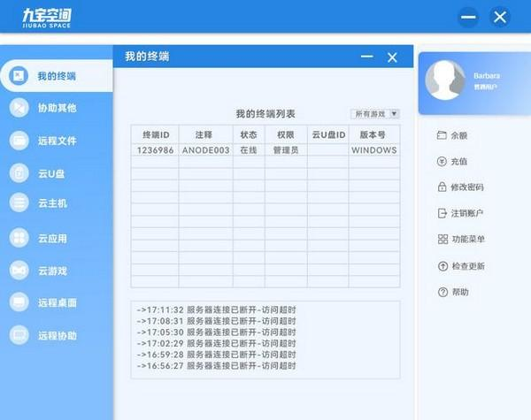
Task: Click the 管理员 permission cell
Action: pyautogui.click(x=286, y=150)
